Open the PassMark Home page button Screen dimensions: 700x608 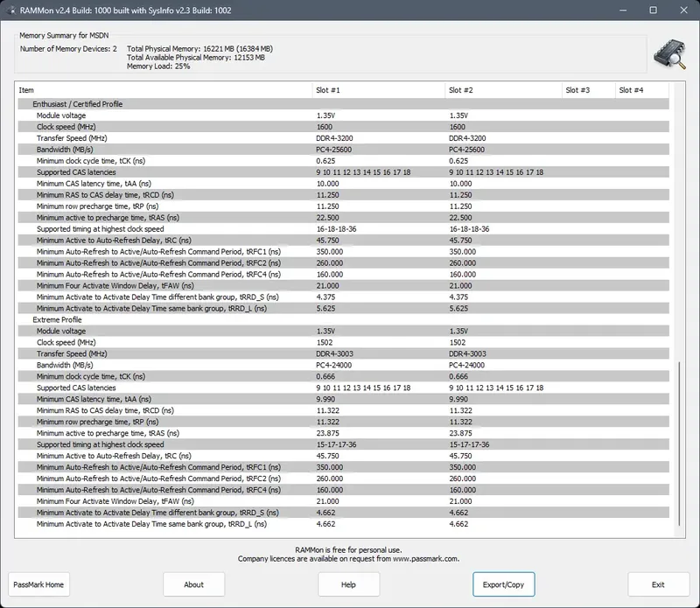pos(38,584)
